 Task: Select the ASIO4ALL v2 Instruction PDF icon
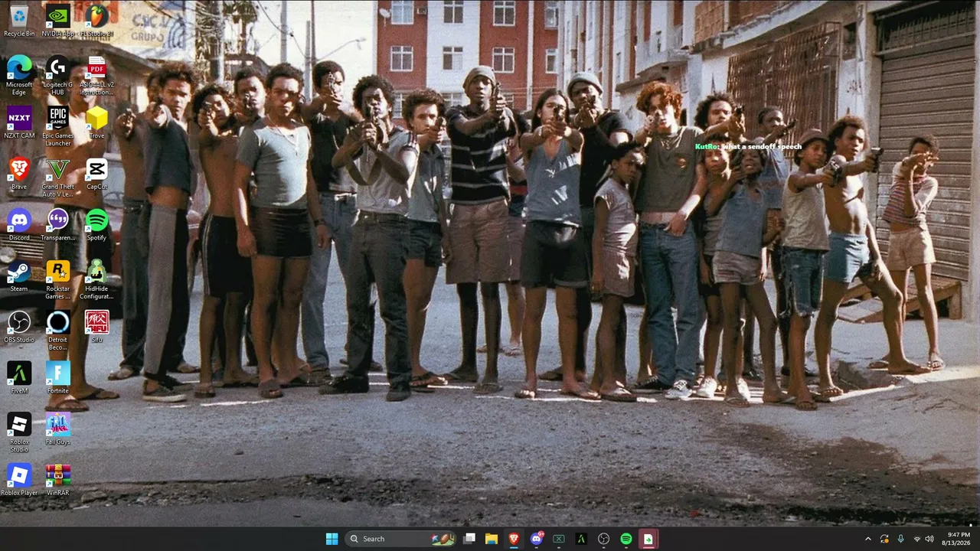click(96, 76)
